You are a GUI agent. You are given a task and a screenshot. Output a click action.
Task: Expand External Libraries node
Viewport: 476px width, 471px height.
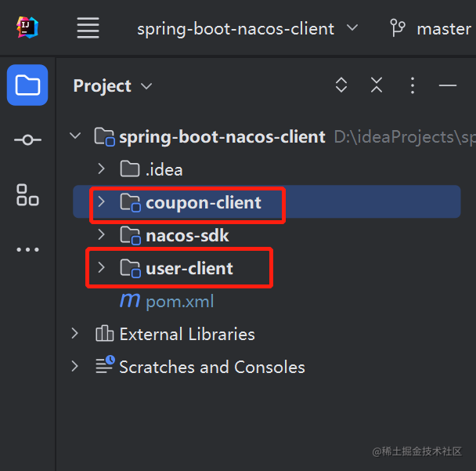[75, 333]
